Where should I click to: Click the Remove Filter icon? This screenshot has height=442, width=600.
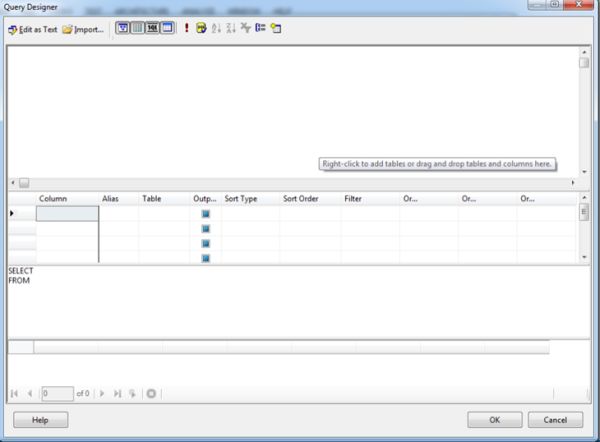(245, 28)
